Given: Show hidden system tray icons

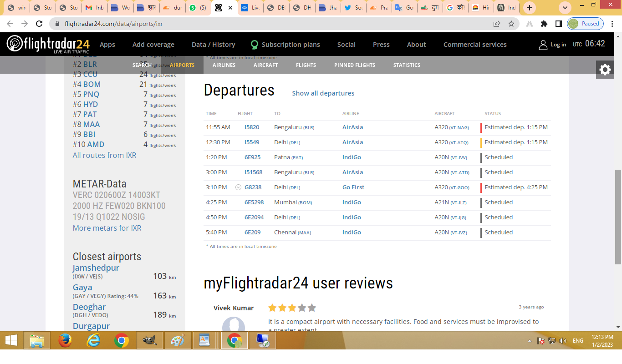Looking at the screenshot, I should [x=530, y=341].
